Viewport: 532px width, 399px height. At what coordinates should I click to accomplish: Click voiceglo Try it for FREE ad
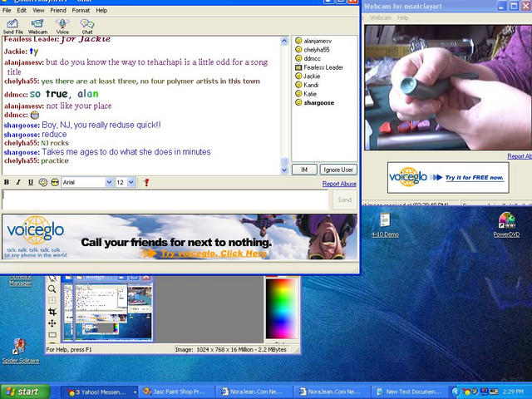pyautogui.click(x=448, y=177)
